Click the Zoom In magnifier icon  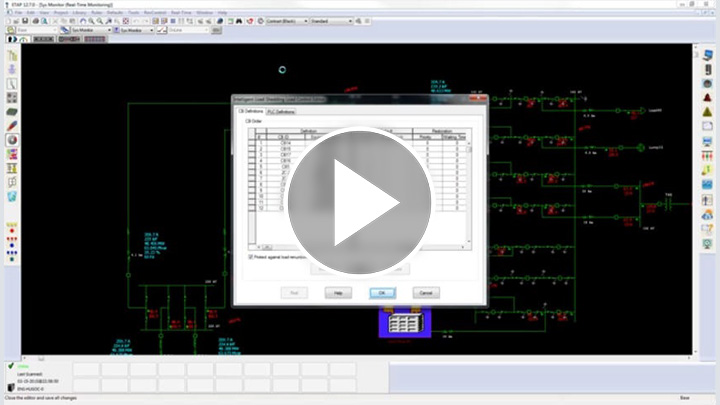pyautogui.click(x=91, y=21)
